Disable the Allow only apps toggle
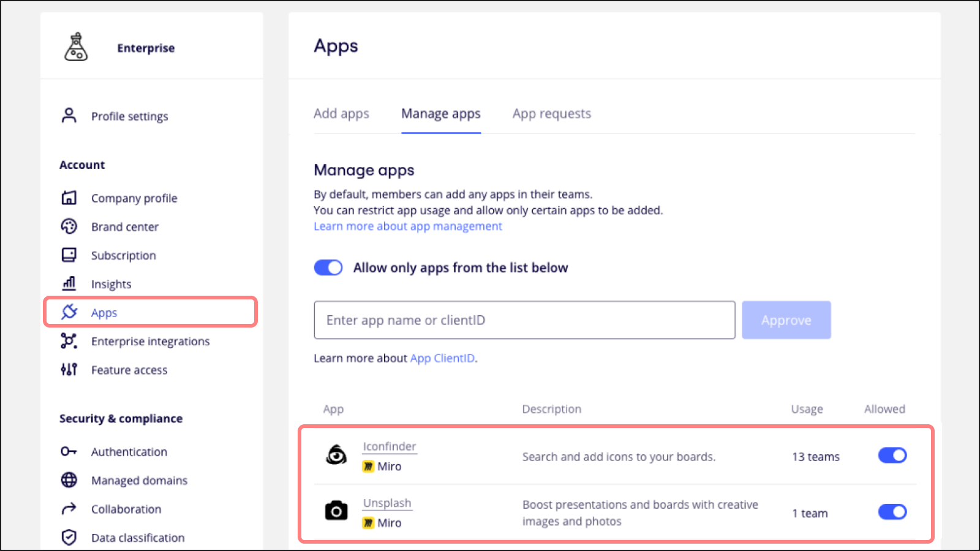Viewport: 980px width, 551px height. [x=328, y=268]
